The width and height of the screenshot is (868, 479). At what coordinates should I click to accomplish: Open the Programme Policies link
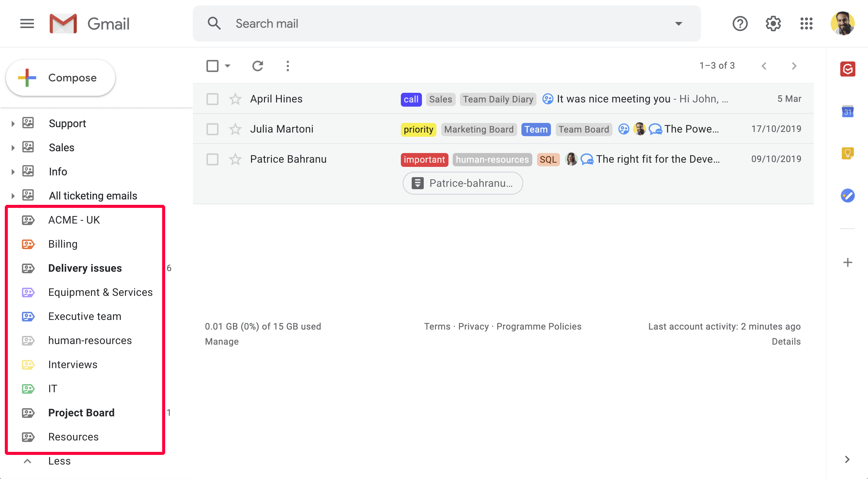pyautogui.click(x=539, y=326)
